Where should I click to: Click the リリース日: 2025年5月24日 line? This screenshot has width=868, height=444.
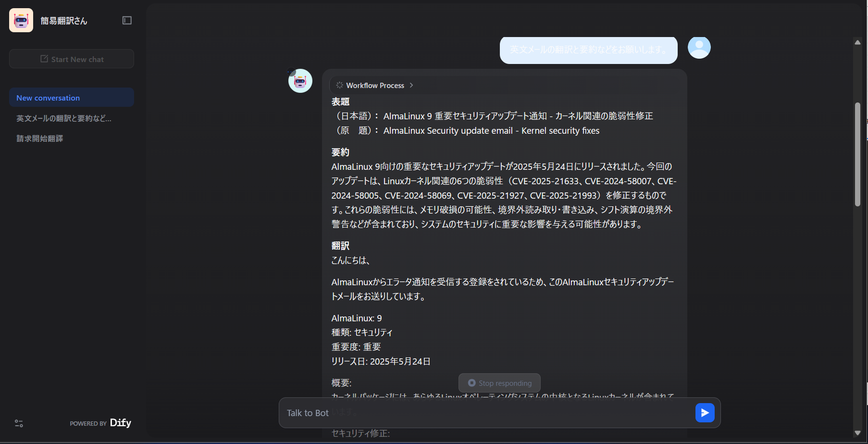click(x=381, y=361)
